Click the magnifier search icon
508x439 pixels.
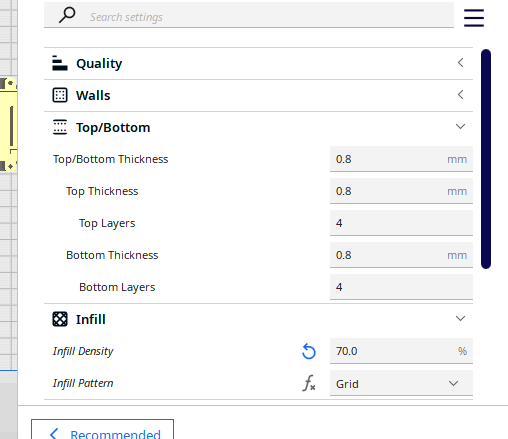click(67, 15)
